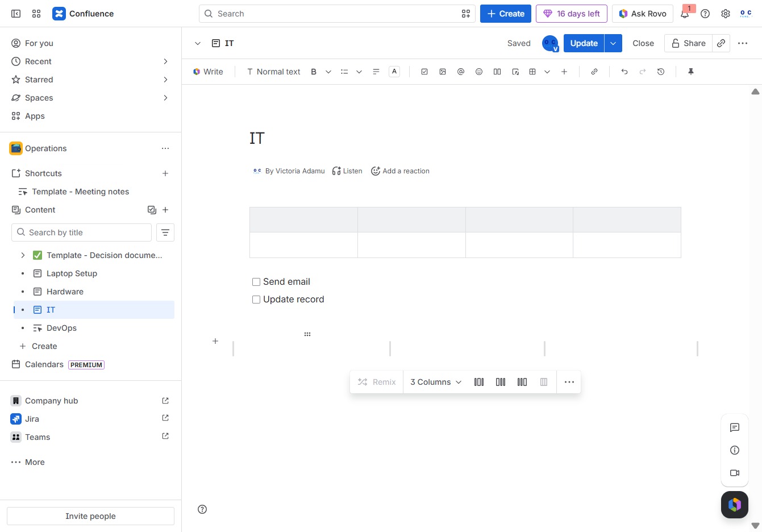
Task: Expand Template - Decision document tree
Action: click(23, 255)
